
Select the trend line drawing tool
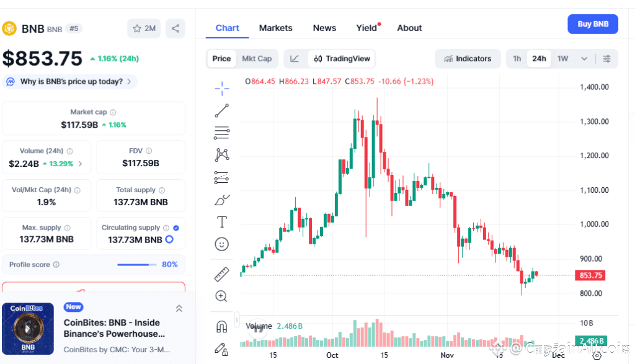(221, 110)
